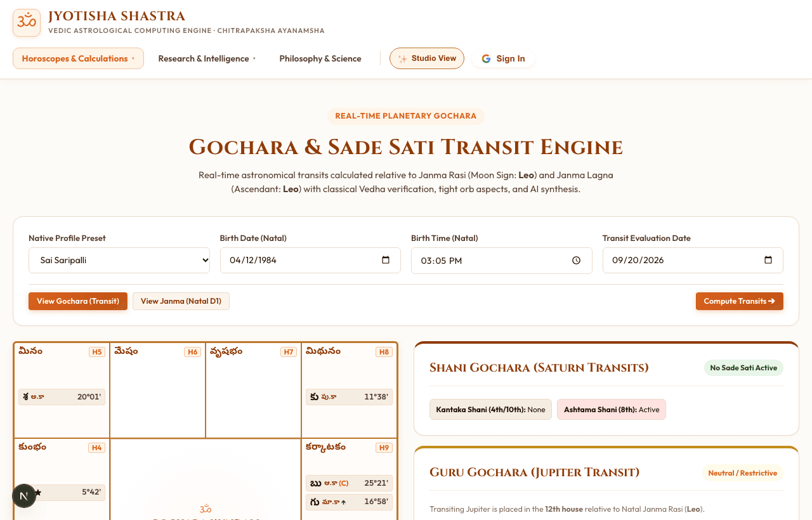Open the Philosophy & Science menu item

pyautogui.click(x=320, y=58)
